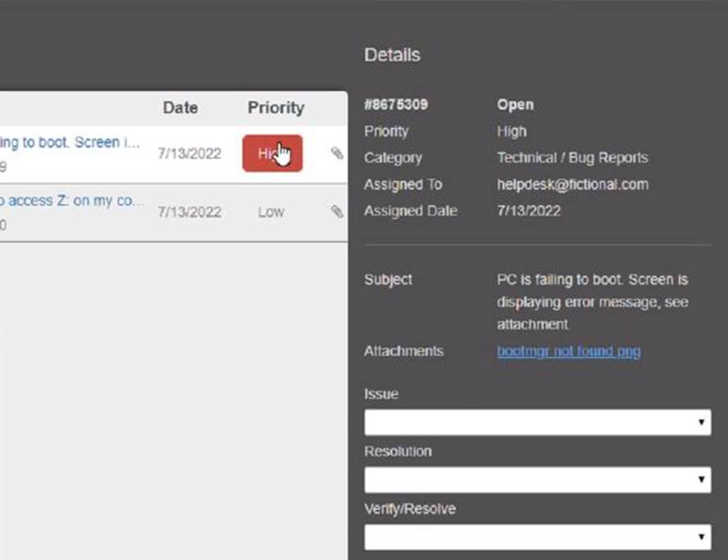Open the ticket about PC failing to boot
Screen dimensions: 728x560
point(70,143)
